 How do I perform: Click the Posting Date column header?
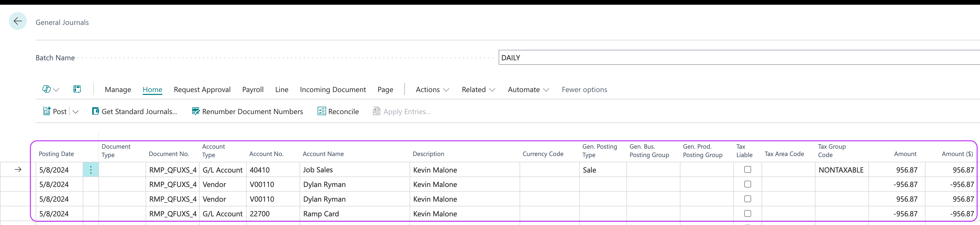click(56, 154)
